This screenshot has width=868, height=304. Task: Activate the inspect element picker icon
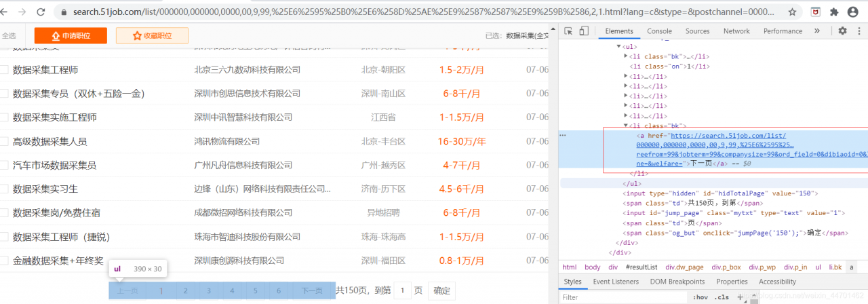(568, 31)
